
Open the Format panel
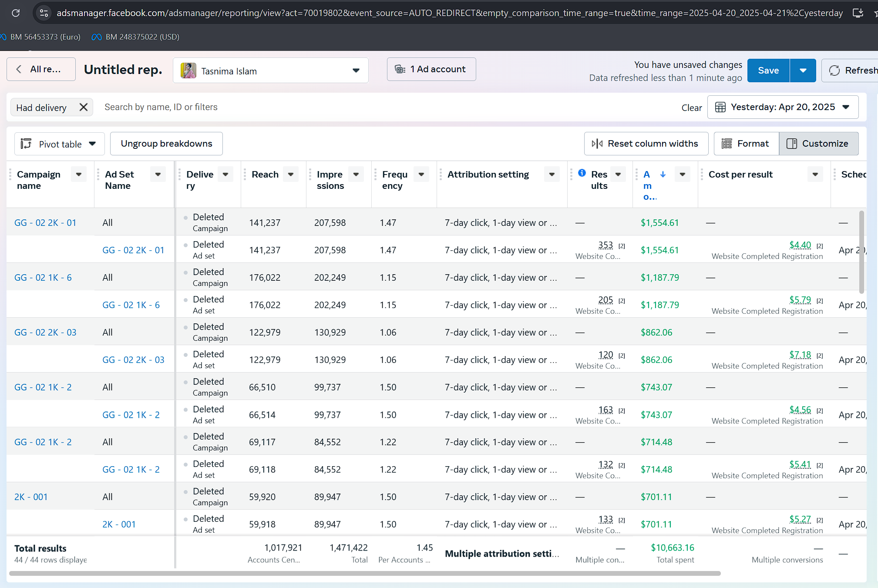(x=746, y=144)
